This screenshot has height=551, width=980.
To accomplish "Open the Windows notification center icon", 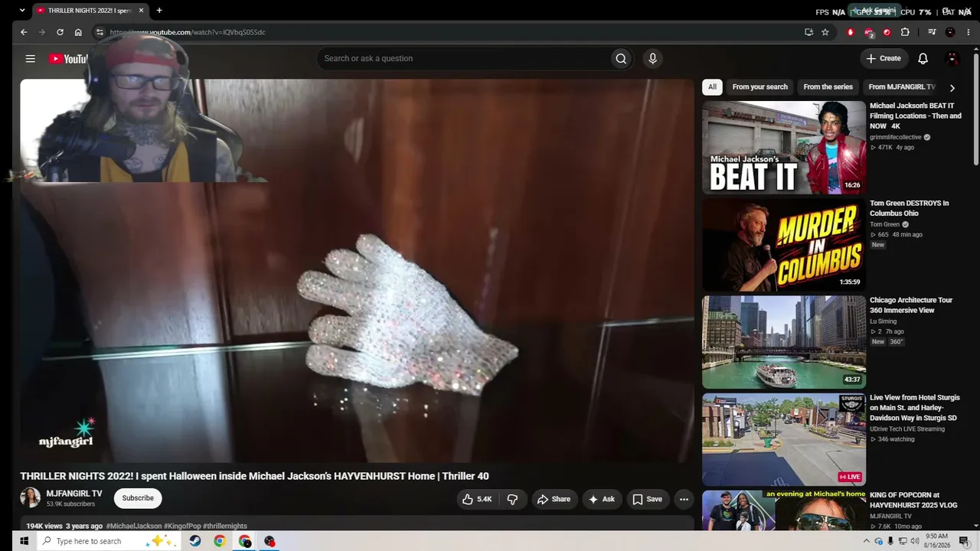I will pos(964,541).
